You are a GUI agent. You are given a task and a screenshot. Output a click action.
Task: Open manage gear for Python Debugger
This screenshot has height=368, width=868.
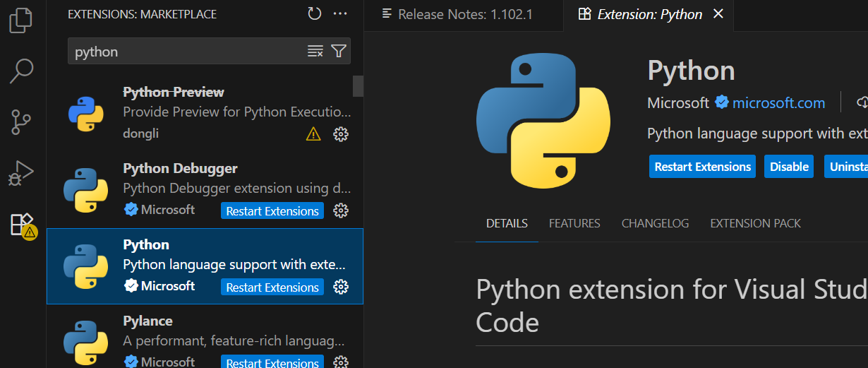click(341, 210)
